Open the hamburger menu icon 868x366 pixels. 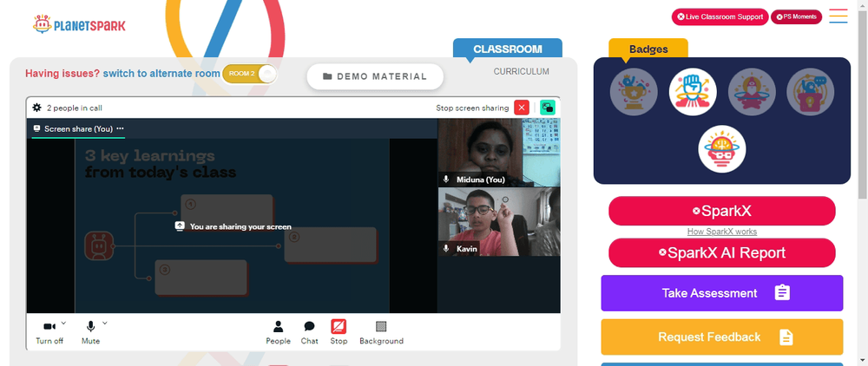pyautogui.click(x=838, y=16)
